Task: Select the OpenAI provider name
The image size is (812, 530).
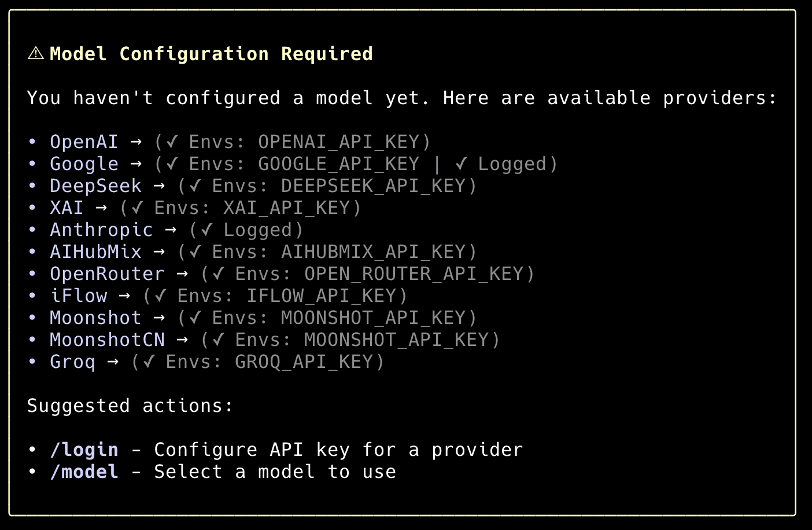Action: point(84,142)
